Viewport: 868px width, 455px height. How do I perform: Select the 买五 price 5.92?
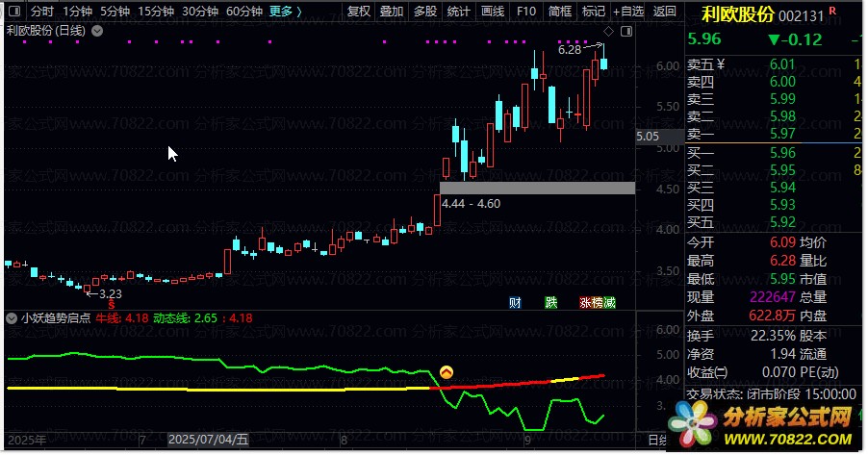(x=782, y=222)
